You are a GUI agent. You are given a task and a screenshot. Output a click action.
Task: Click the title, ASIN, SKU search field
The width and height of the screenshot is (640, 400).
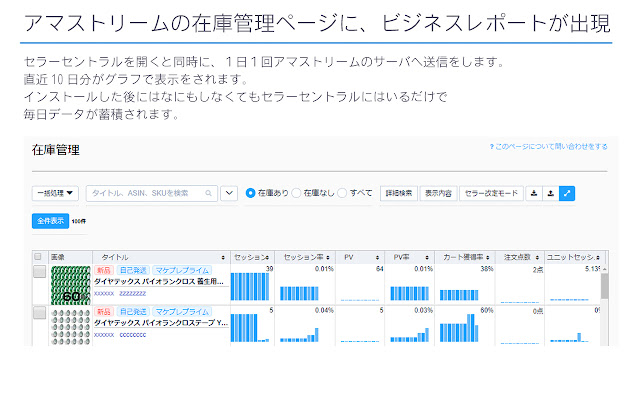(151, 193)
